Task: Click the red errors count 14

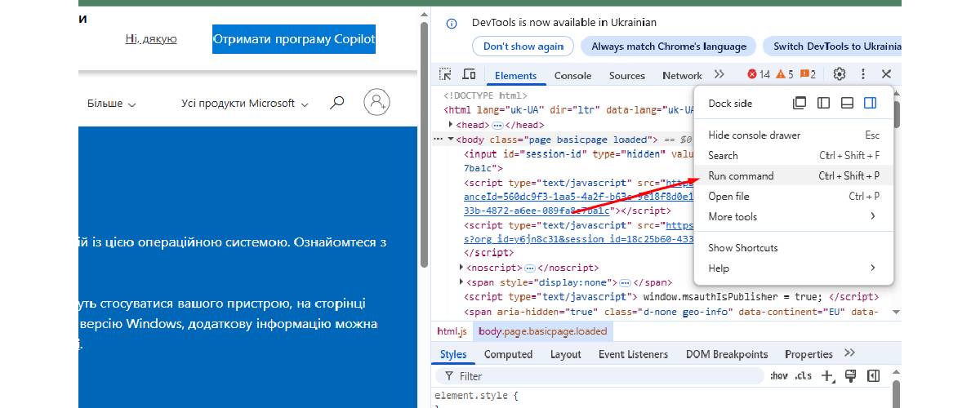Action: click(759, 74)
